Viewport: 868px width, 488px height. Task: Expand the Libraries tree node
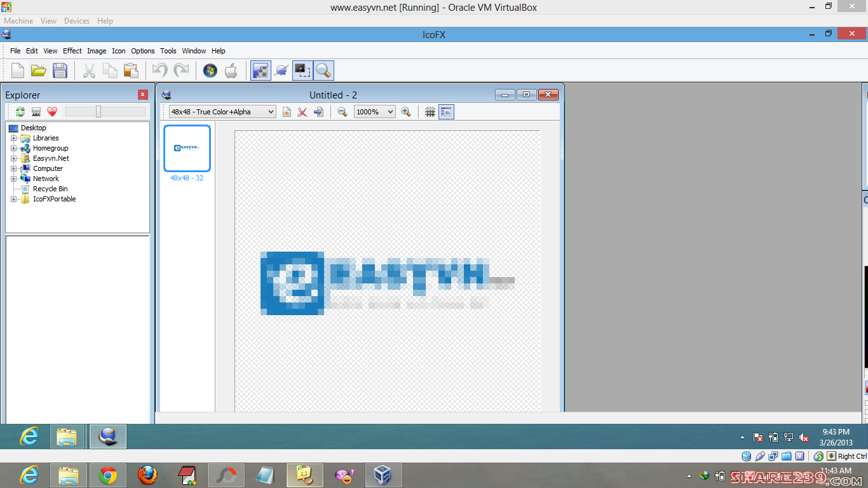14,138
